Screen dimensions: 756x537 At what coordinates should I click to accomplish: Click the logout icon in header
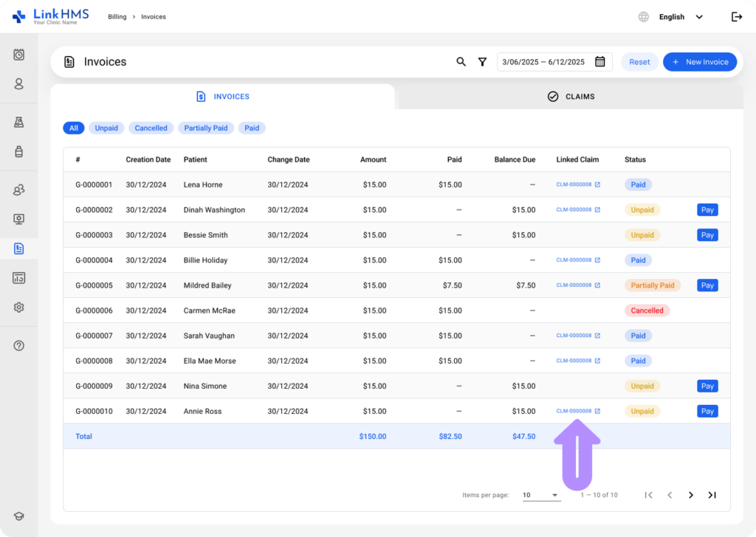pyautogui.click(x=737, y=17)
